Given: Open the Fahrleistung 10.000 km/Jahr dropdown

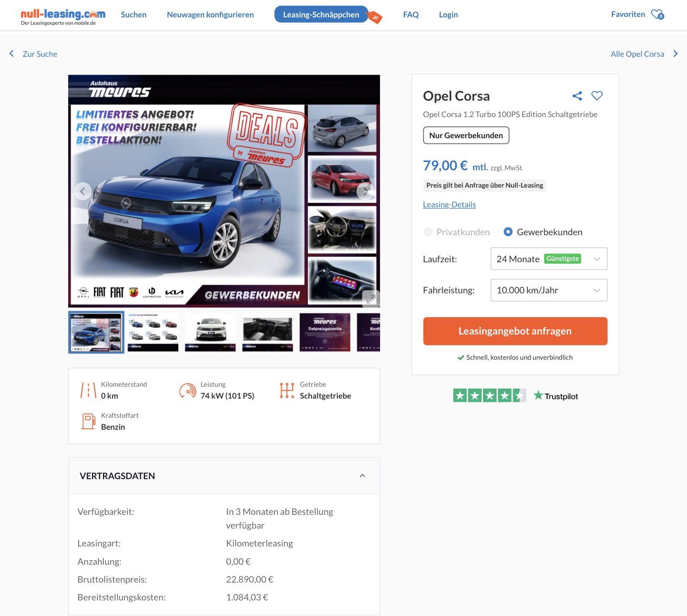Looking at the screenshot, I should [549, 290].
